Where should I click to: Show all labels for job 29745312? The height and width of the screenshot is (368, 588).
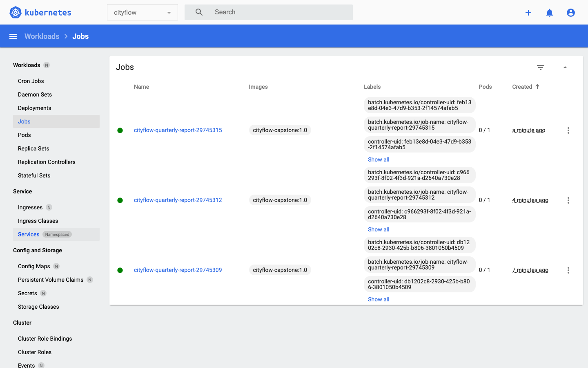coord(379,229)
